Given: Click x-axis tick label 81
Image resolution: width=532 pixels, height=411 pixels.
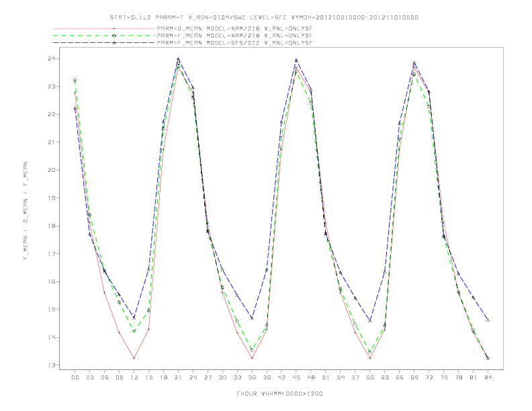Looking at the screenshot, I should pos(474,377).
